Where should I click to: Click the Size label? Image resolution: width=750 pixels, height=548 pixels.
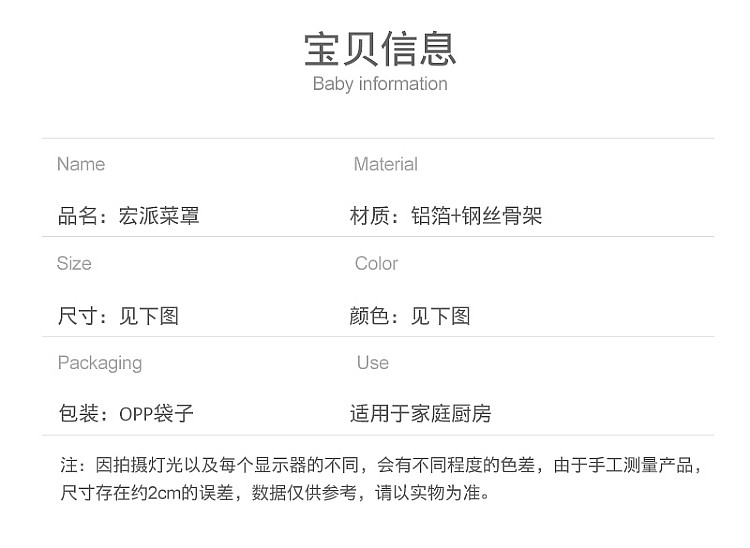pos(74,263)
